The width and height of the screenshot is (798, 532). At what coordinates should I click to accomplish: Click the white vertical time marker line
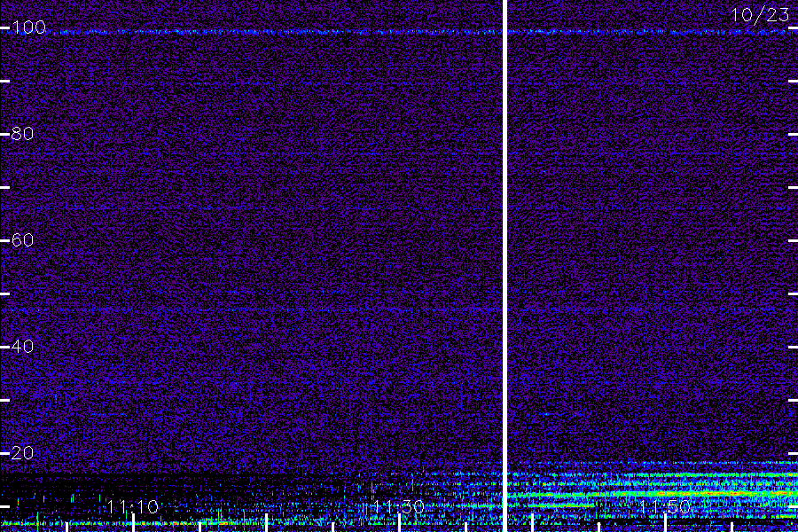pos(505,266)
